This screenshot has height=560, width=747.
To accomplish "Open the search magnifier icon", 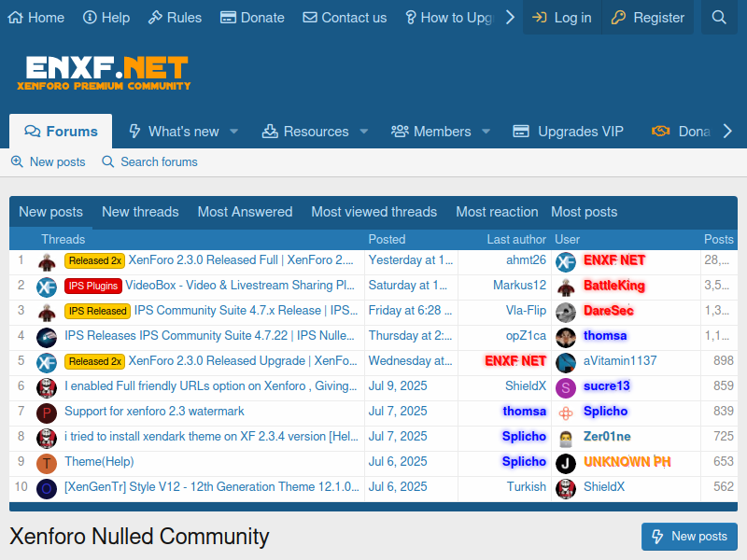I will click(x=719, y=18).
